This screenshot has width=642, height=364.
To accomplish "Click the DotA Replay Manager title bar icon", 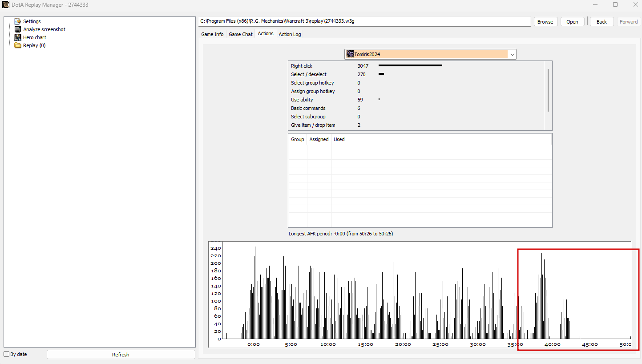I will [6, 5].
